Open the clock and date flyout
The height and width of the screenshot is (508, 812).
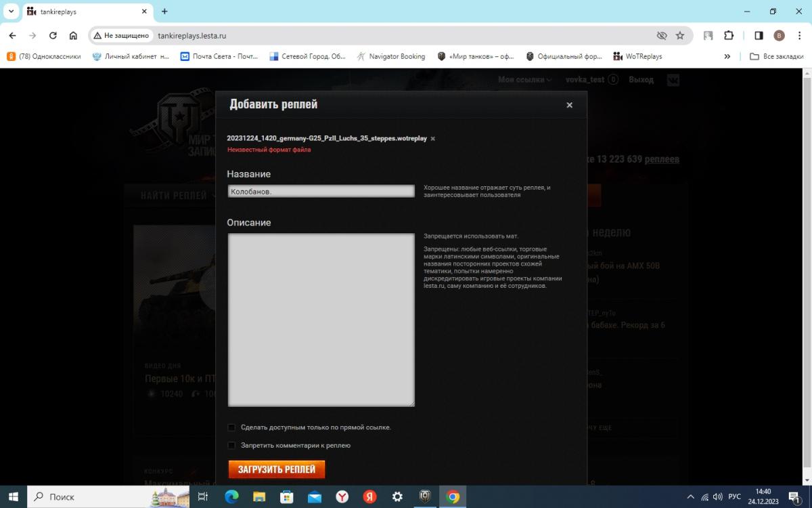coord(763,496)
